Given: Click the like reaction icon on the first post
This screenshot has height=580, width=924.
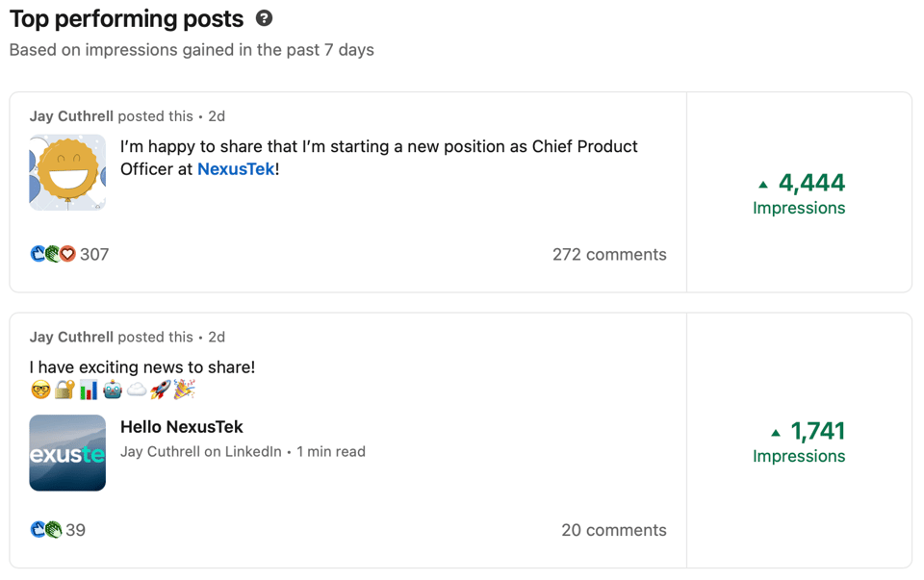Looking at the screenshot, I should (38, 254).
